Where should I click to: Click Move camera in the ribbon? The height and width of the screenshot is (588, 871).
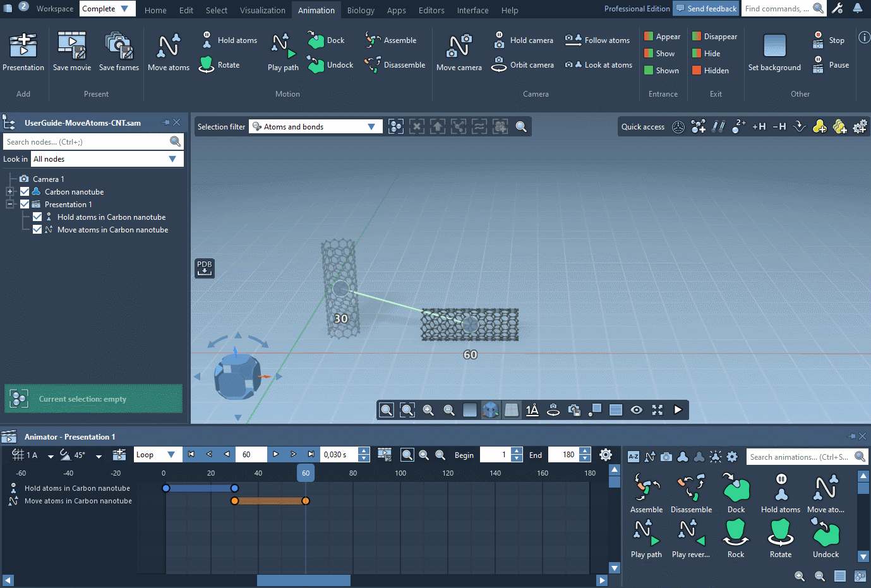459,46
